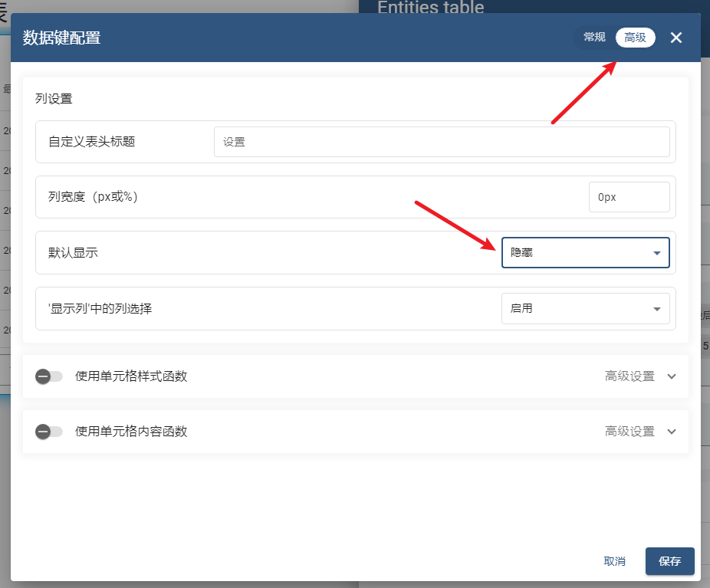Expand 高级设置 chevron for 单元格样式函数

click(x=672, y=376)
